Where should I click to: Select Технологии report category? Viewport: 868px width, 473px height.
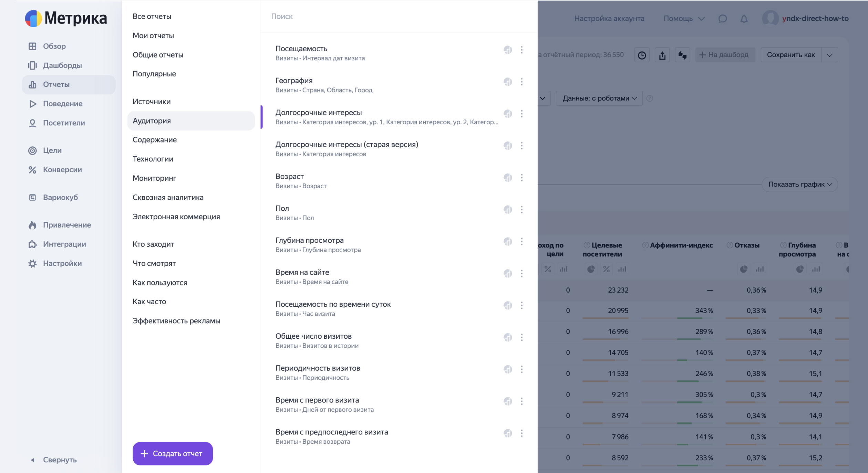tap(153, 159)
